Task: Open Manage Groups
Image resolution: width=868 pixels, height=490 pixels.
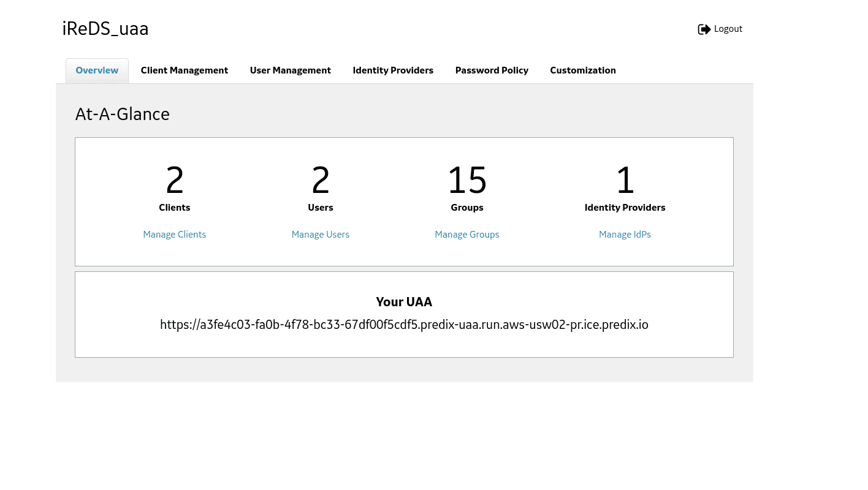Action: point(467,235)
